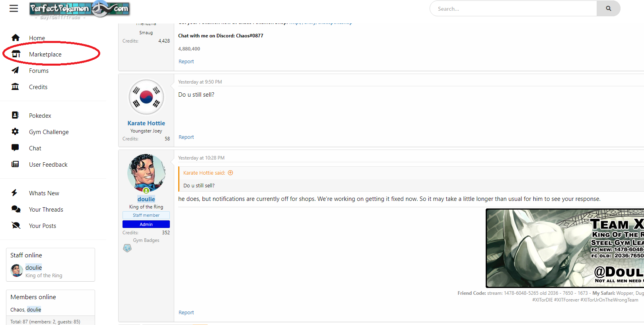Report the Chaos Discord post
This screenshot has height=325, width=644.
tap(186, 62)
